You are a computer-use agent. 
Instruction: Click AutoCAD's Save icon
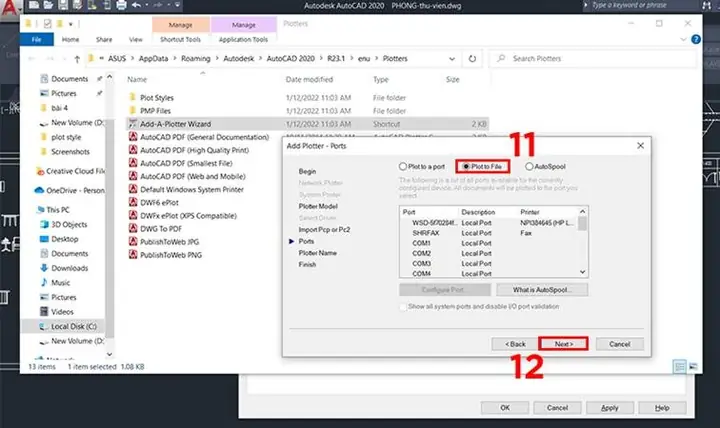point(63,6)
